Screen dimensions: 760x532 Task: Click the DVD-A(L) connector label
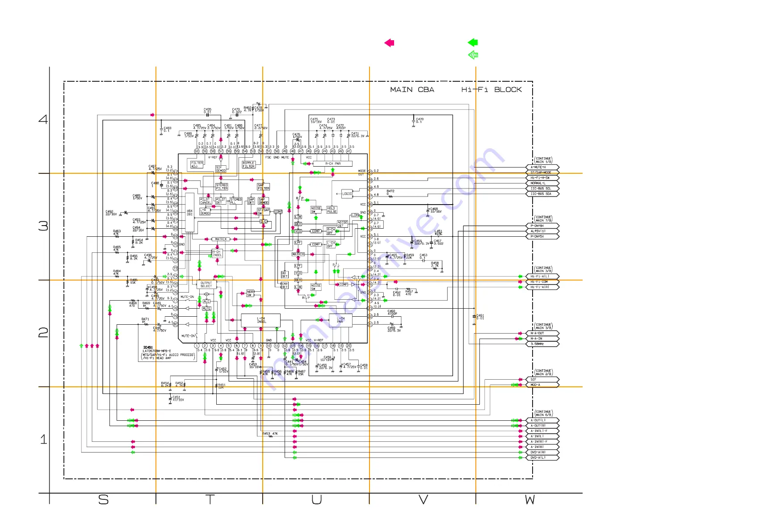[x=542, y=458]
